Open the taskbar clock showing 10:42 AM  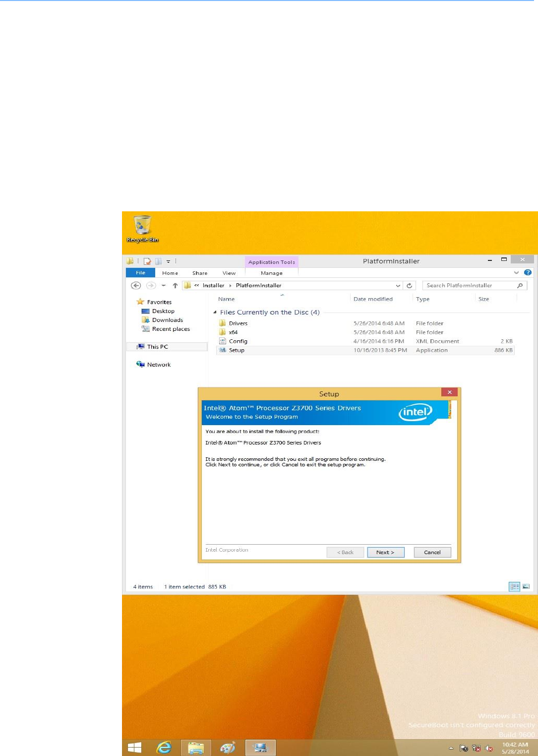(515, 748)
